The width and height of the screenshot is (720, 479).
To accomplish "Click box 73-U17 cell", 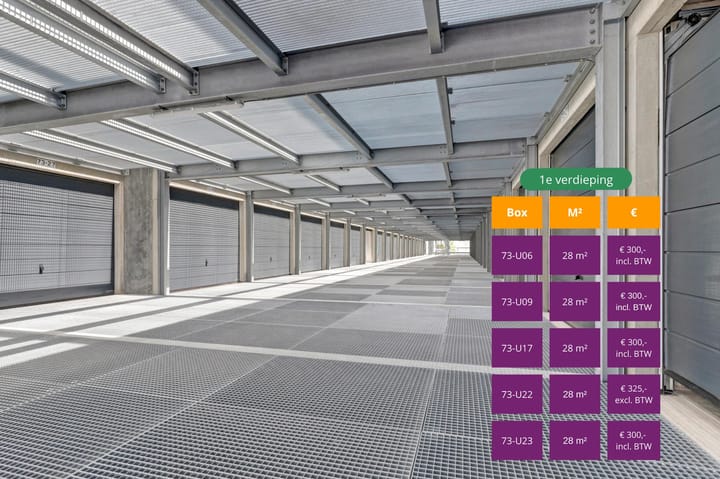I will [x=517, y=348].
